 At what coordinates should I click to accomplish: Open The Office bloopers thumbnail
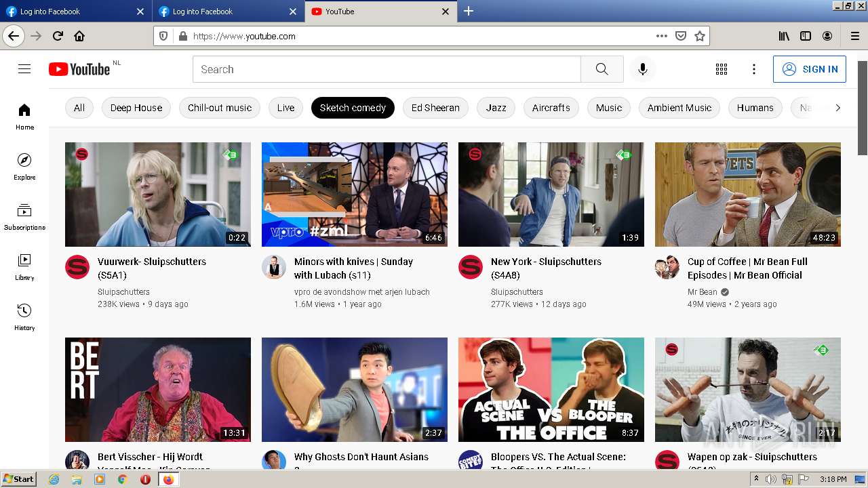(x=551, y=390)
